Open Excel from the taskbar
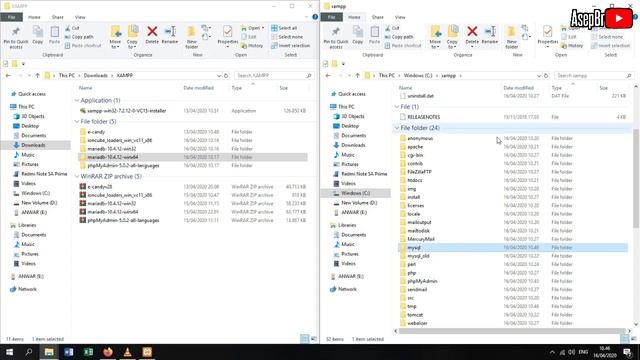The width and height of the screenshot is (640, 360). (x=88, y=352)
